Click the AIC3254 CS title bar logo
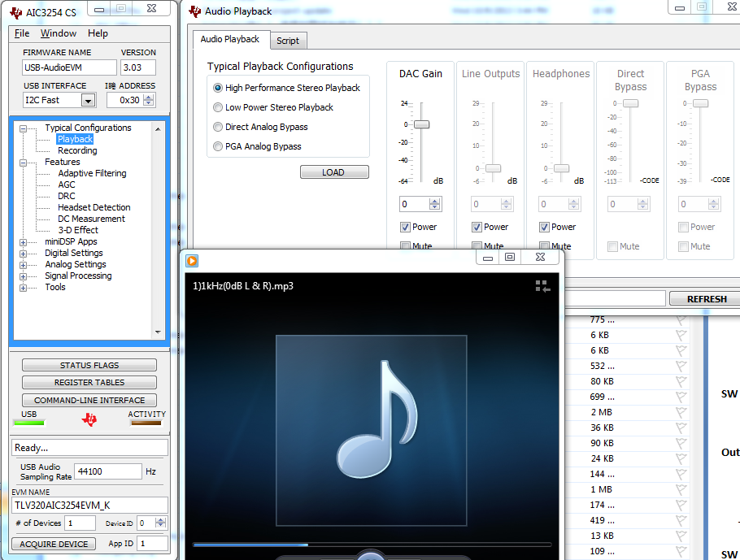740x560 pixels. 16,13
